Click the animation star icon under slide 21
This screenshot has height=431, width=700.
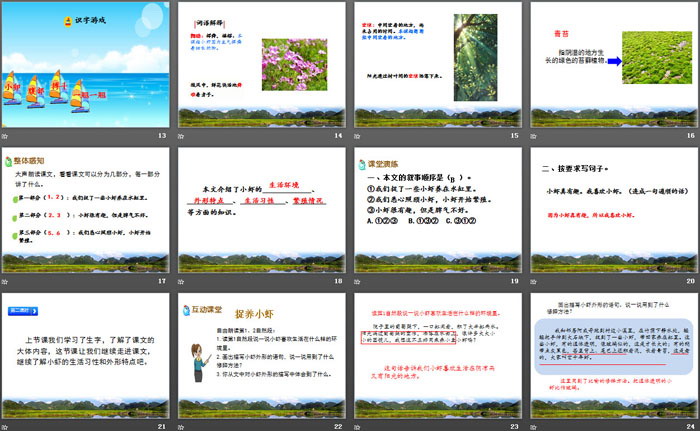pyautogui.click(x=4, y=427)
